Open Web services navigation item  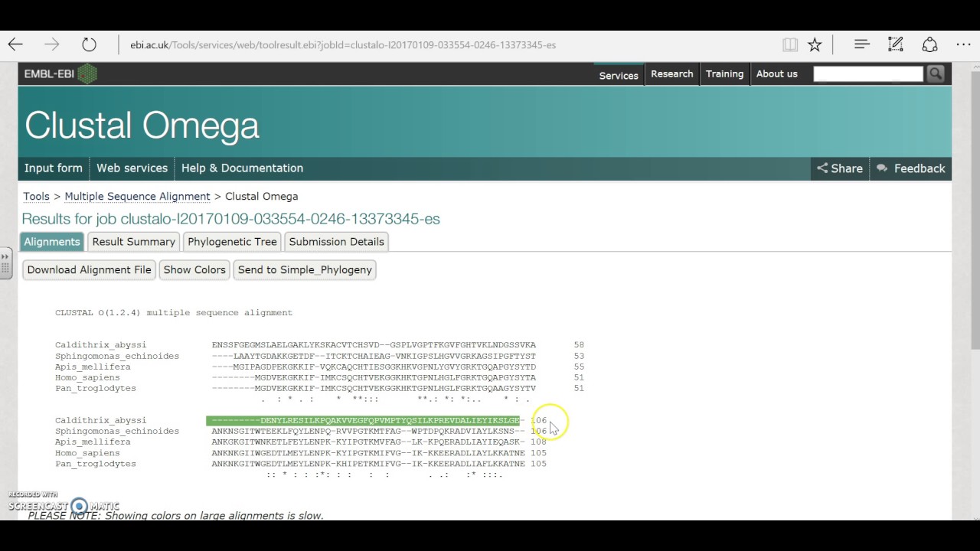[132, 168]
